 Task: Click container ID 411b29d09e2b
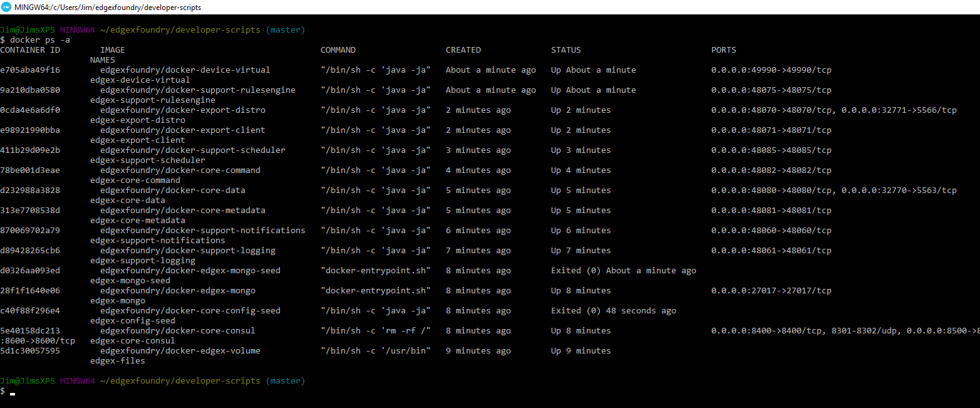[30, 150]
